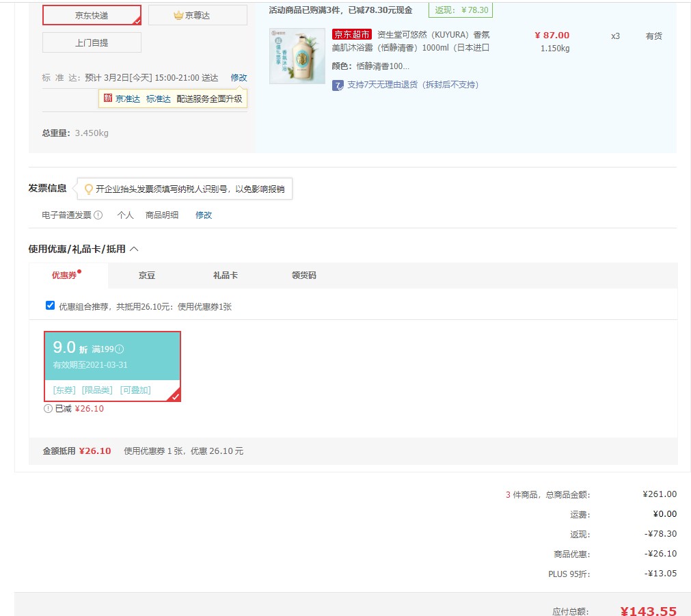Click 修改 link for delivery time
The image size is (691, 616).
pyautogui.click(x=239, y=78)
